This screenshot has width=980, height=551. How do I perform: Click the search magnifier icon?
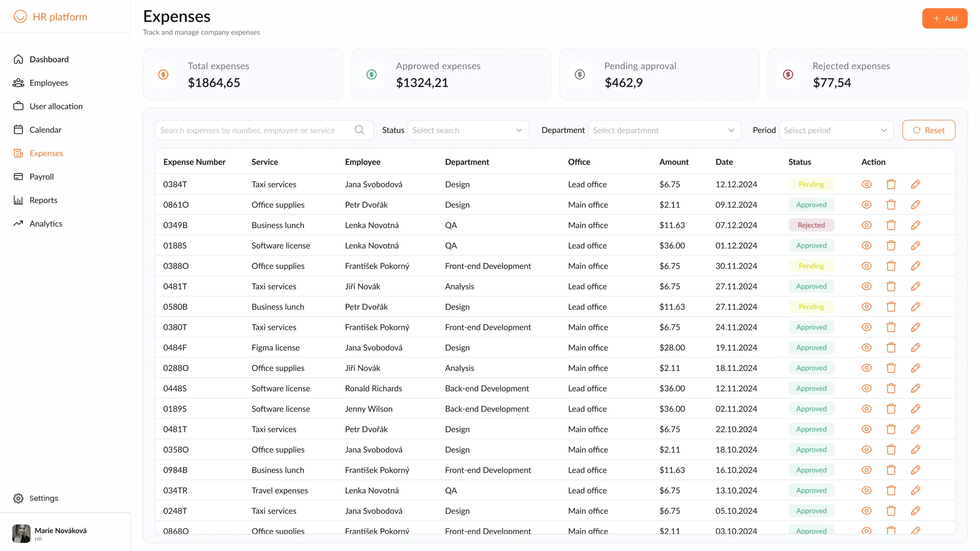[x=359, y=130]
